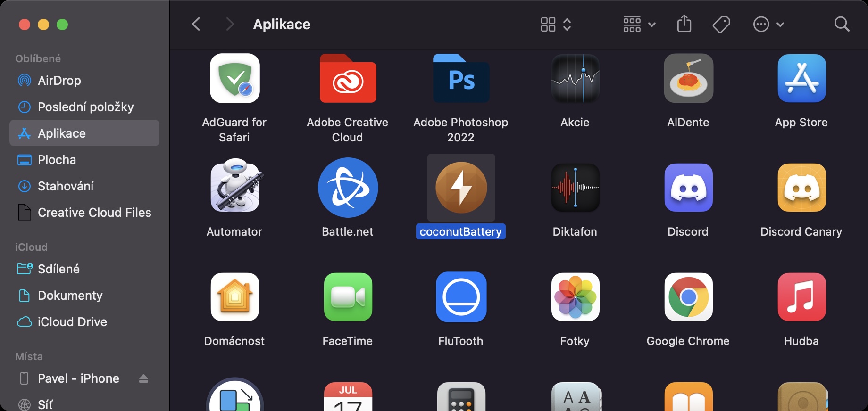The width and height of the screenshot is (868, 411).
Task: Select AirDrop in the sidebar
Action: (84, 81)
